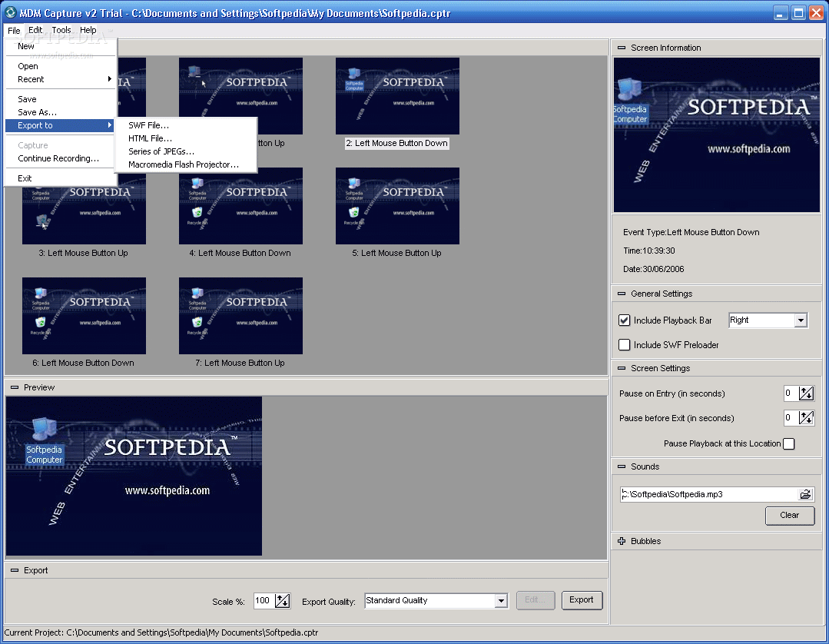Screen dimensions: 829x644
Task: Toggle Include Playback Bar checkbox
Action: tap(625, 320)
